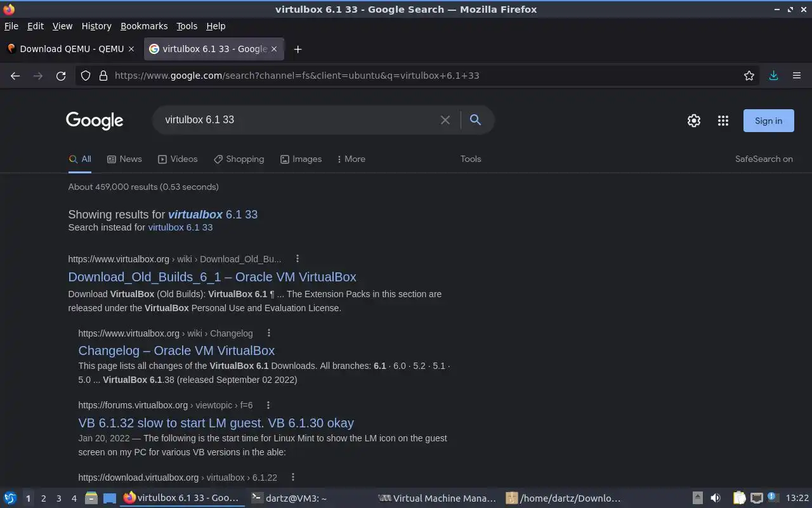The width and height of the screenshot is (812, 508).
Task: Select the Shopping search tab
Action: 239,159
